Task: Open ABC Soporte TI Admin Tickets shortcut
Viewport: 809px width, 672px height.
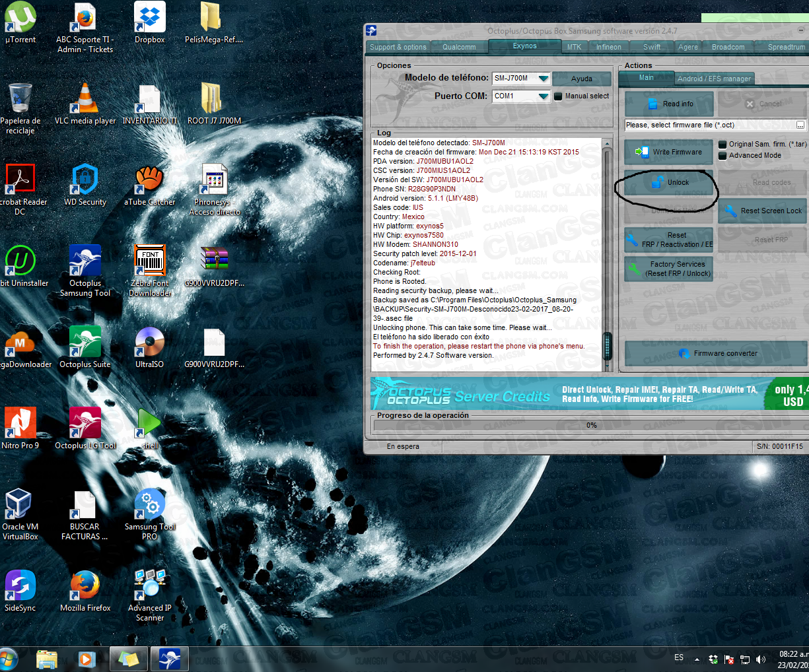Action: (x=85, y=28)
